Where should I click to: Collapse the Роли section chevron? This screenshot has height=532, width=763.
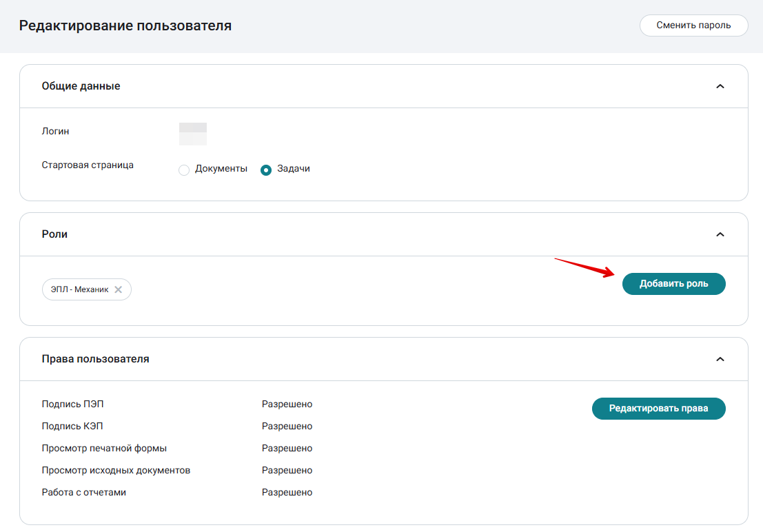(x=720, y=234)
